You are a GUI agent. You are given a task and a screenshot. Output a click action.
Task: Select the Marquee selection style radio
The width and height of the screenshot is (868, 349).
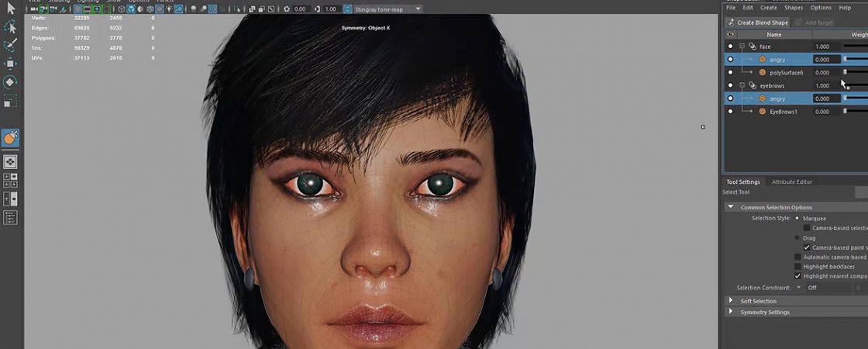tap(797, 218)
